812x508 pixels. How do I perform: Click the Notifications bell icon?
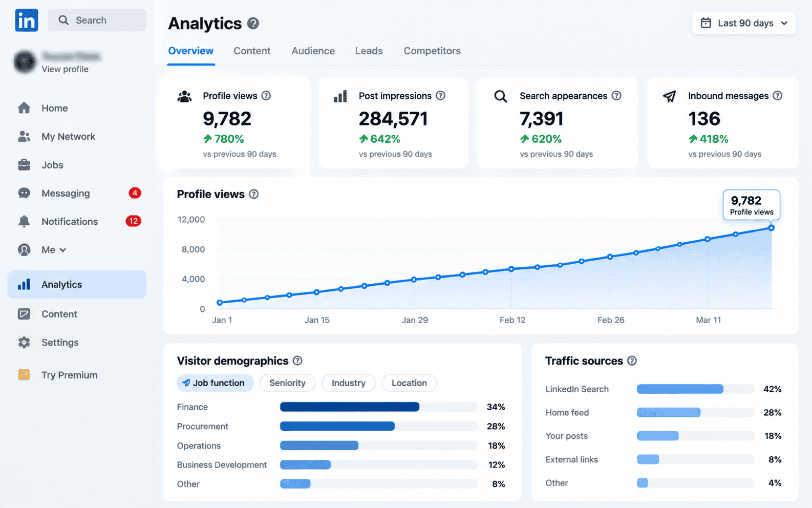pyautogui.click(x=24, y=221)
